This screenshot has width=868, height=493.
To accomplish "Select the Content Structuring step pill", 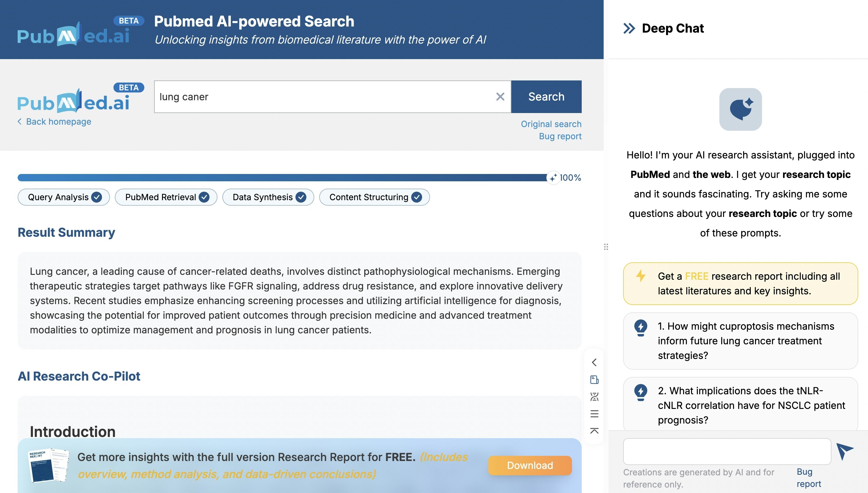I will click(x=374, y=197).
